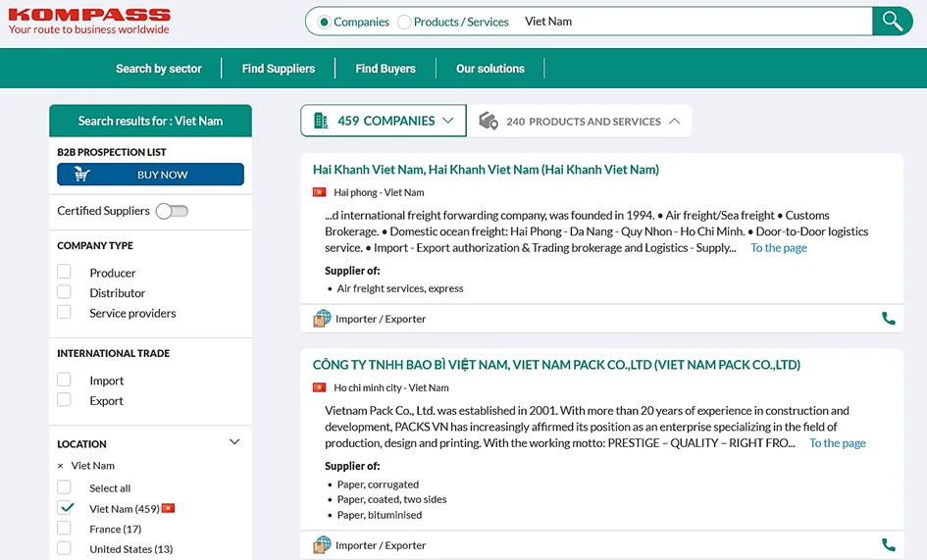927x560 pixels.
Task: Uncheck the Viet Nam (459) location box
Action: click(x=64, y=507)
